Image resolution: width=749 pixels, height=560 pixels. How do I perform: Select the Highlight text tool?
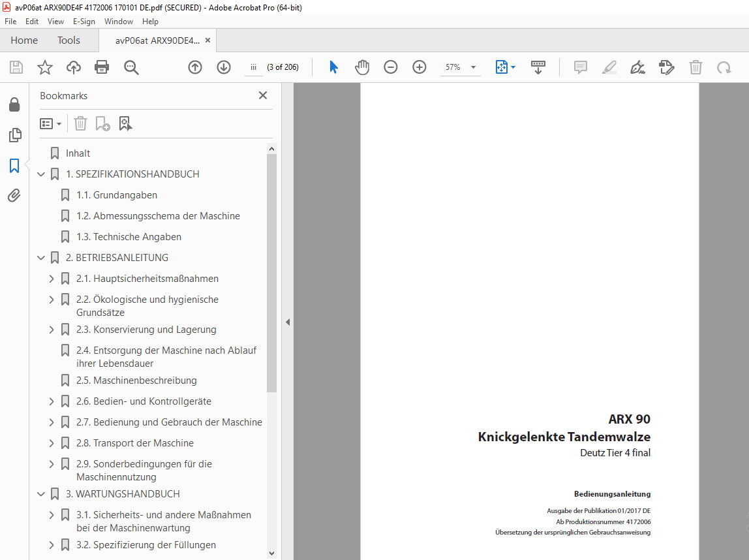pos(609,67)
